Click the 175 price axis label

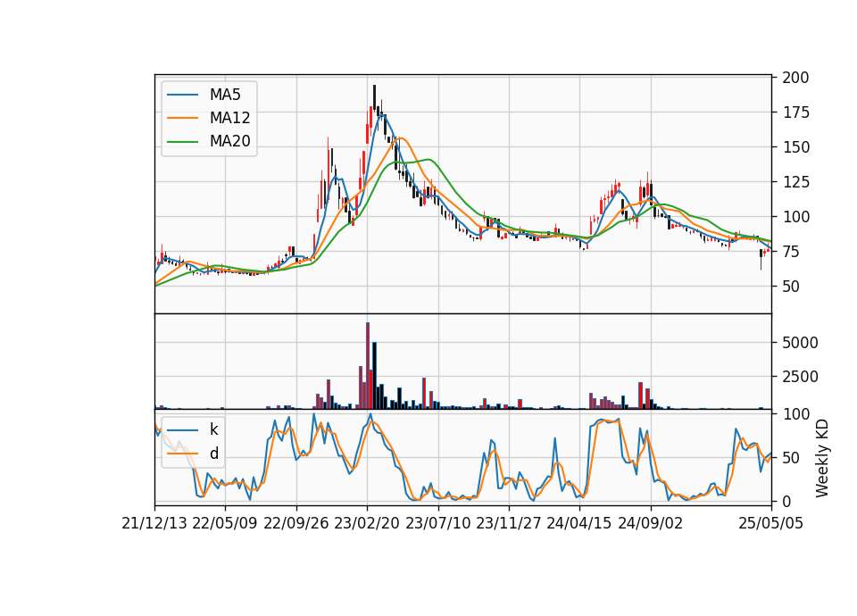tap(795, 112)
